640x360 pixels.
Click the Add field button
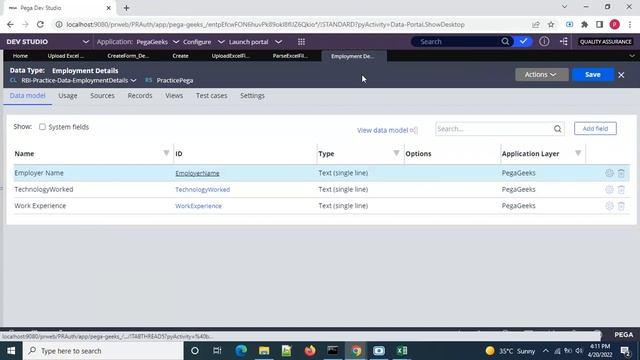[x=595, y=129]
